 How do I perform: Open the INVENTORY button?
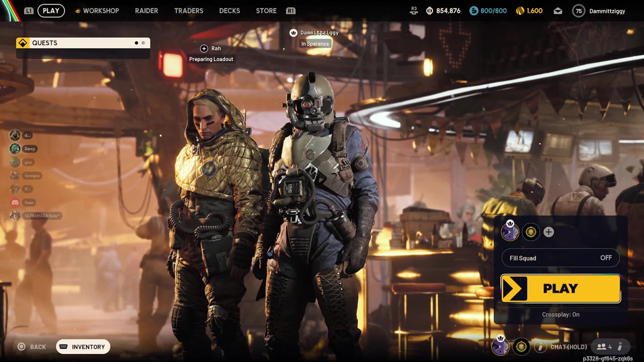point(83,347)
